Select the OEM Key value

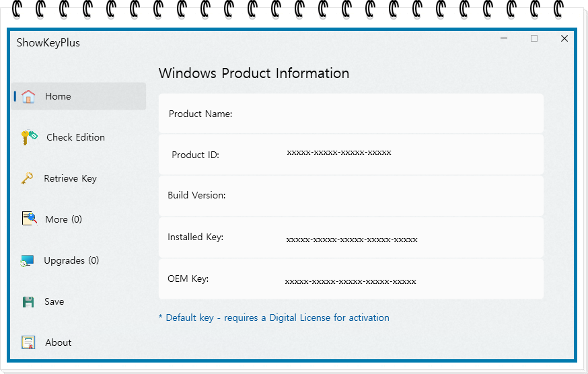[351, 281]
